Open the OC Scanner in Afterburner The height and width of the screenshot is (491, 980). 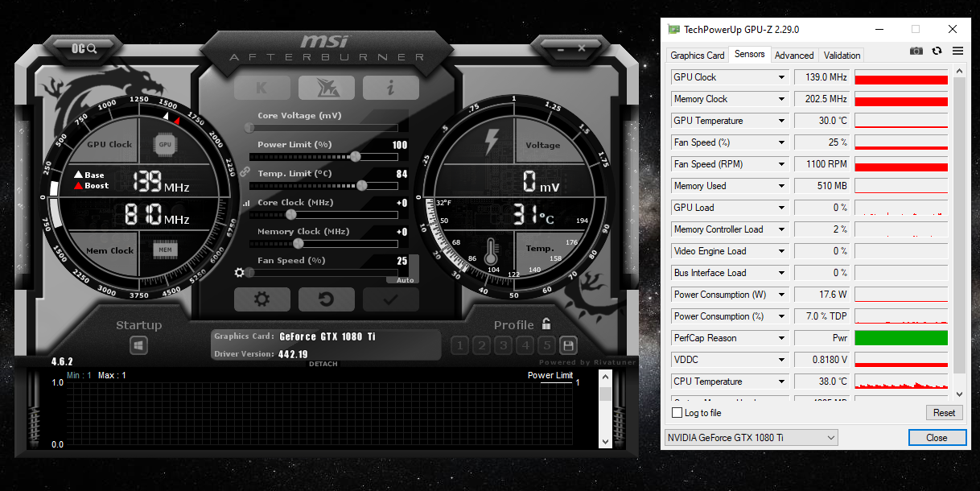pos(84,49)
